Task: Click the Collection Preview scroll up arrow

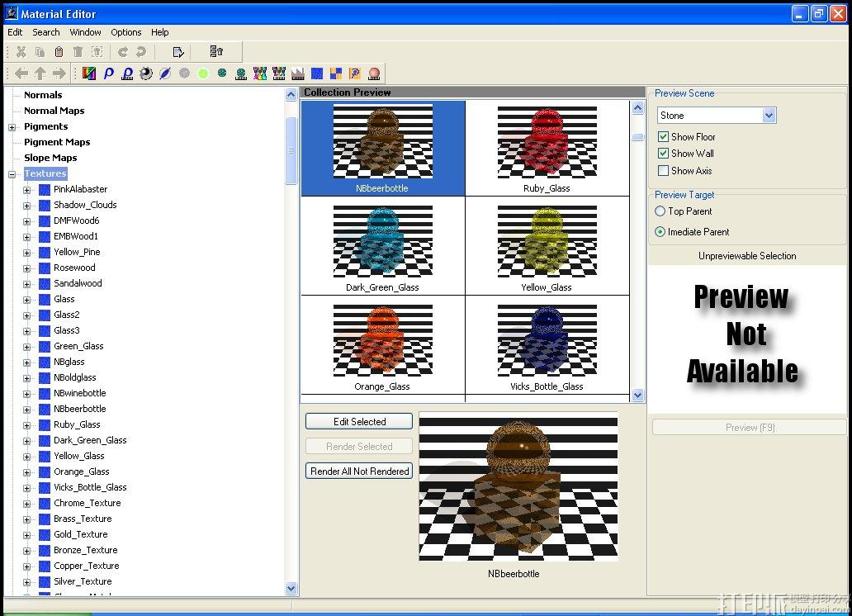Action: (x=638, y=107)
